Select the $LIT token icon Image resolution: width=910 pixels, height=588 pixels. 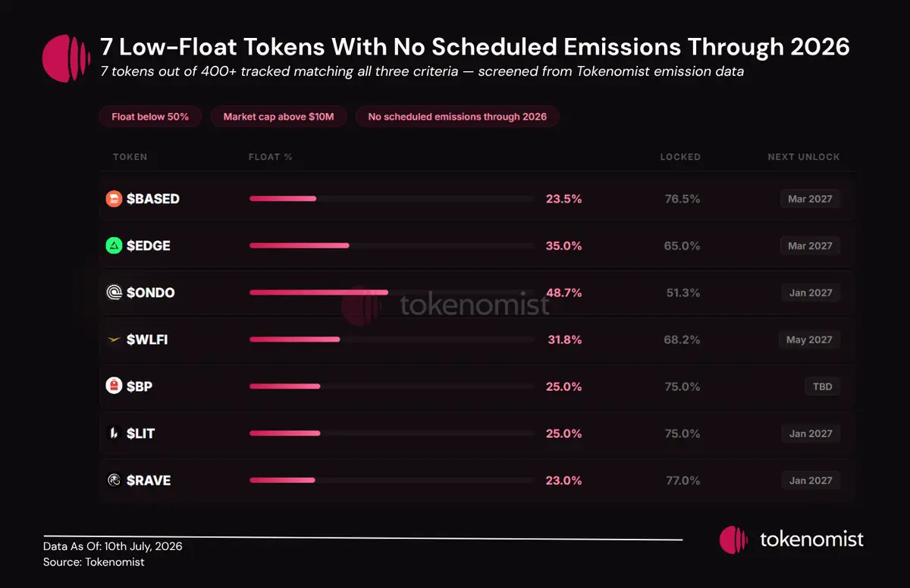click(x=114, y=433)
